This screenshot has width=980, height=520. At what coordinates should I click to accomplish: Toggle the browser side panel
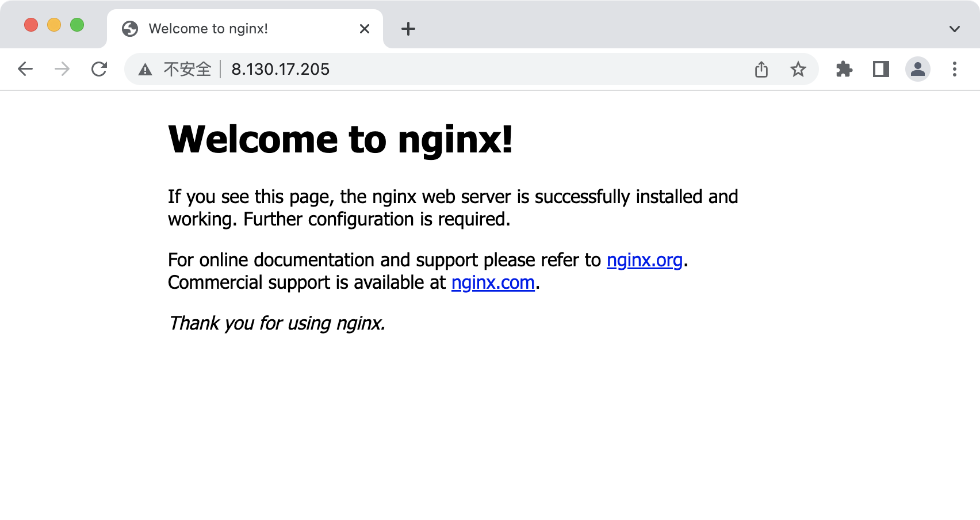[x=881, y=70]
